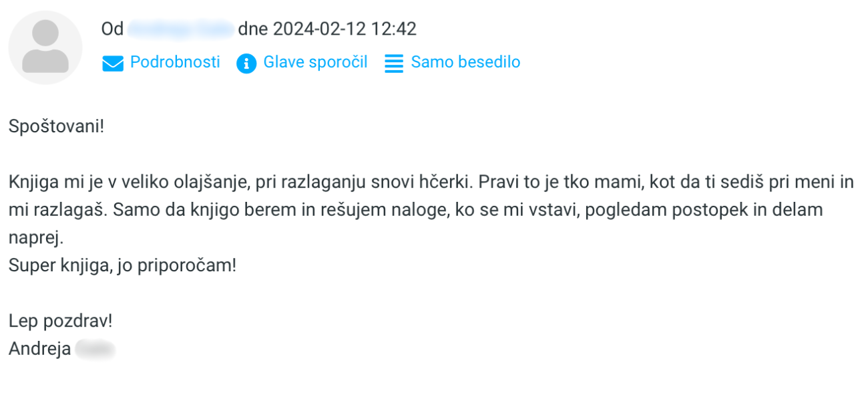Click the lines icon beside Samo besedilo
Screen dimensions: 868x401
[x=394, y=63]
